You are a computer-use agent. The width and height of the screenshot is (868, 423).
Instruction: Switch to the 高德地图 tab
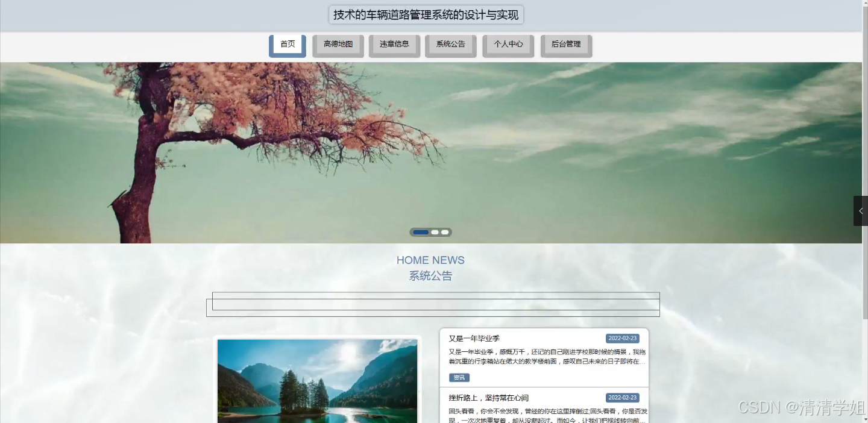[x=338, y=45]
